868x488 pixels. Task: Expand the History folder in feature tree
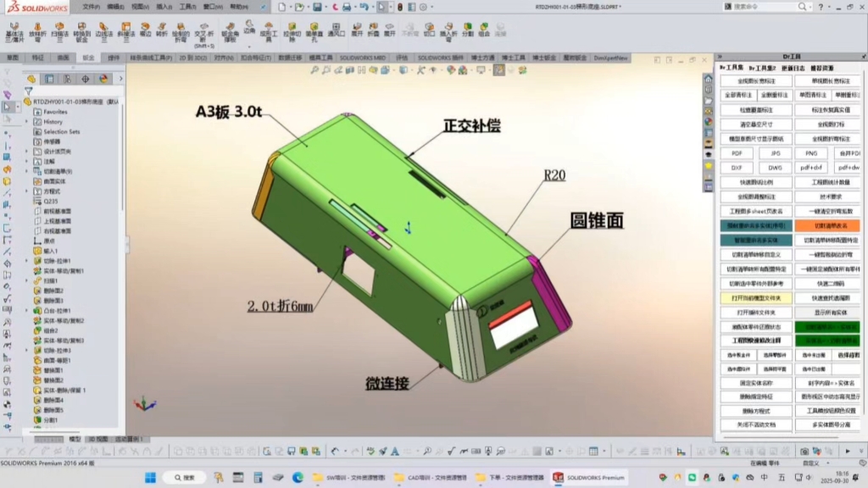26,122
